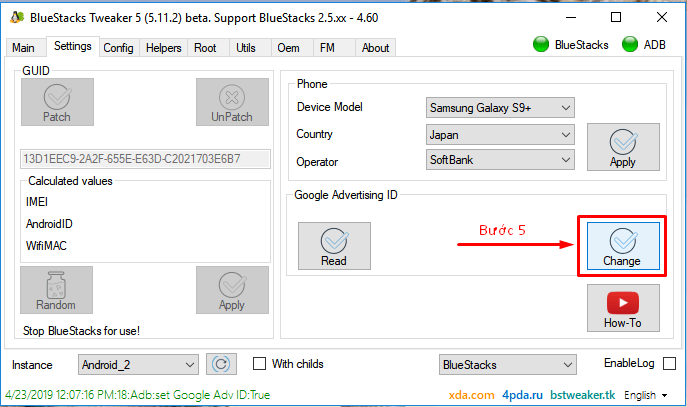Open the Instance dropdown Android_2
The image size is (687, 407).
coord(138,365)
